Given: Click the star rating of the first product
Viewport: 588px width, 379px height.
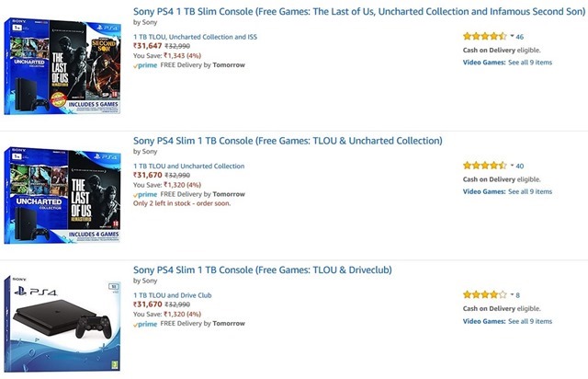Looking at the screenshot, I should (483, 37).
